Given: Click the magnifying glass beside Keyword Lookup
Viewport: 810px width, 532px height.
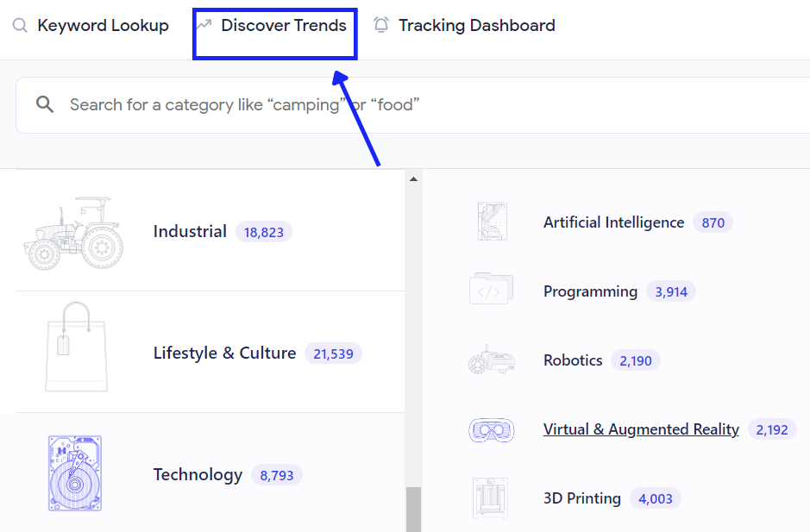Looking at the screenshot, I should click(19, 26).
